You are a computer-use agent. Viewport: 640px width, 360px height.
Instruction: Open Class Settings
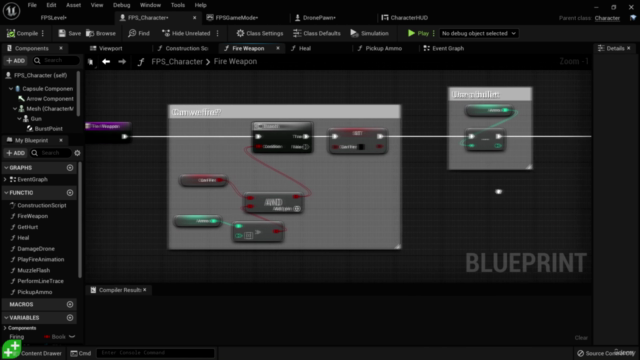point(260,33)
